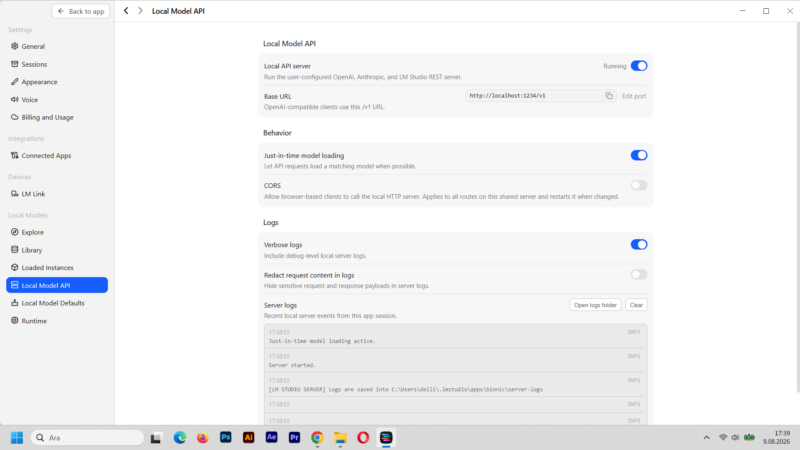Disable Verbose logs toggle
The height and width of the screenshot is (450, 800).
(x=639, y=244)
